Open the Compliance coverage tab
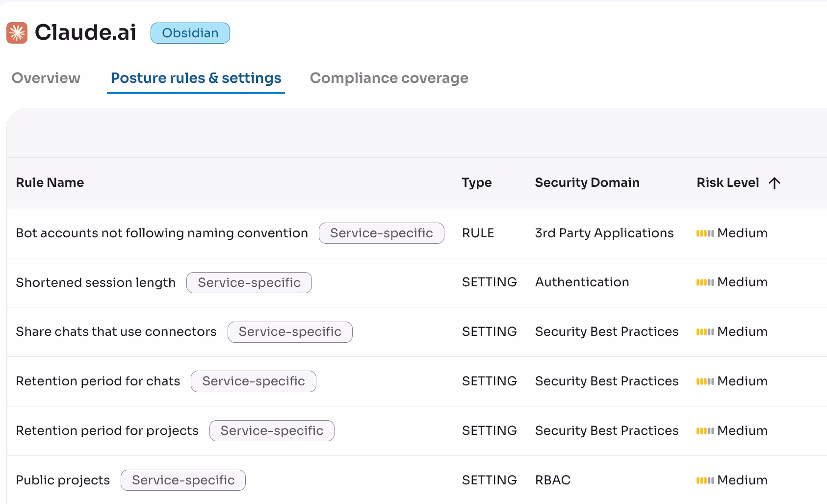 [x=389, y=78]
